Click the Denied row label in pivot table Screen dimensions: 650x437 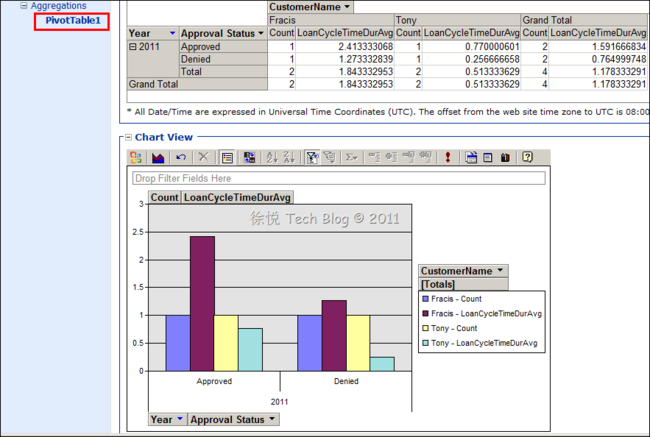pos(223,59)
